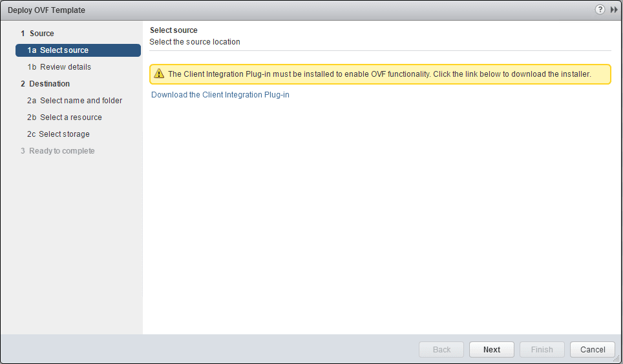Click the Deploy OVF Template title bar
623x364 pixels.
(259, 10)
